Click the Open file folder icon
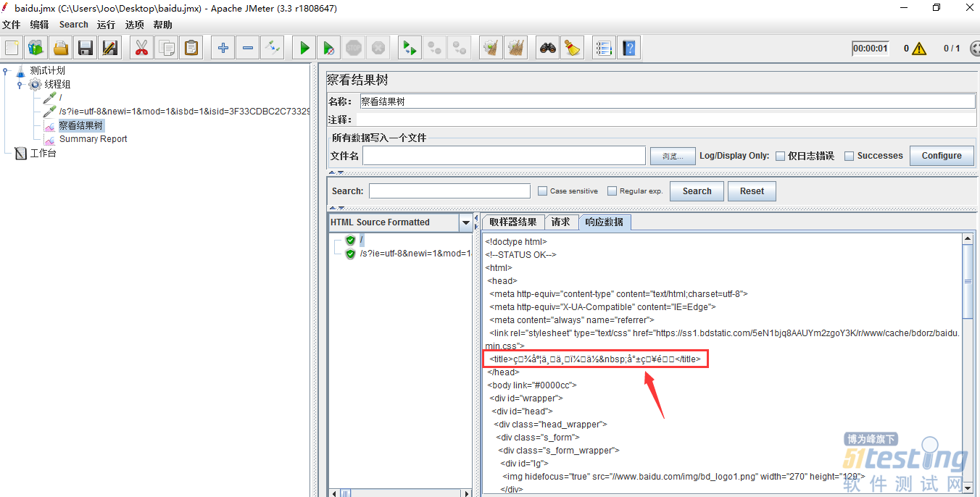This screenshot has height=497, width=980. [61, 49]
